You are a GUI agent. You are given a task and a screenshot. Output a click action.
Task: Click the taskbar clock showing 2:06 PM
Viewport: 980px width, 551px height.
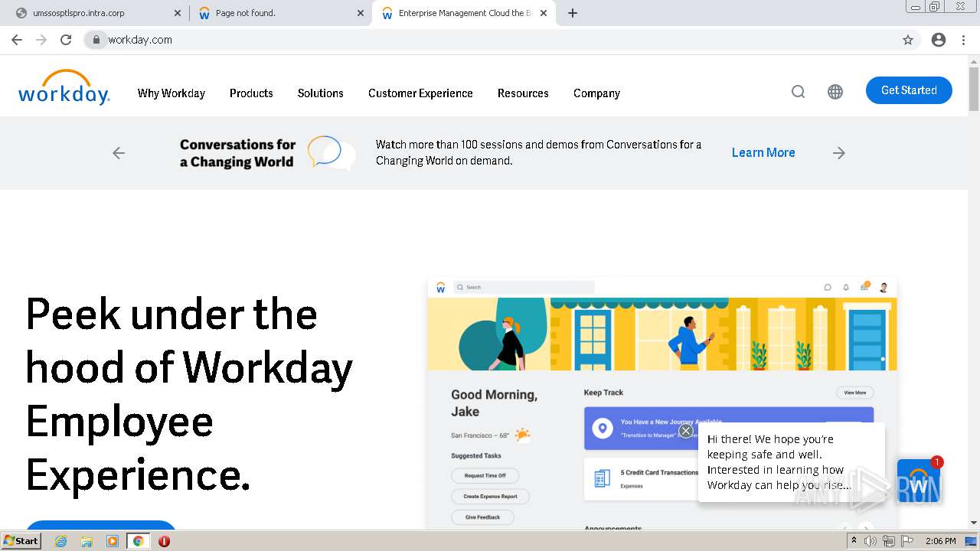tap(940, 541)
